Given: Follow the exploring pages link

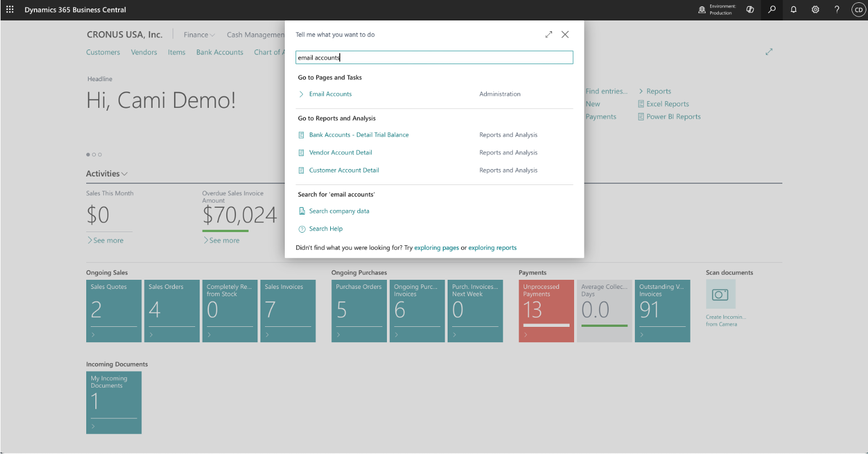Looking at the screenshot, I should pyautogui.click(x=436, y=248).
